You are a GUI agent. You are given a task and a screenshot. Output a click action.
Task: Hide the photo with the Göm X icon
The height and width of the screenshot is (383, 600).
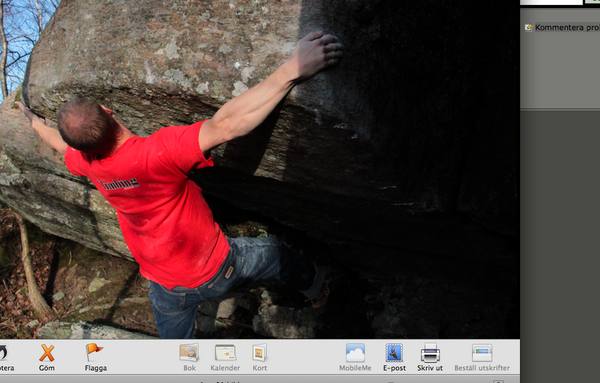[47, 352]
